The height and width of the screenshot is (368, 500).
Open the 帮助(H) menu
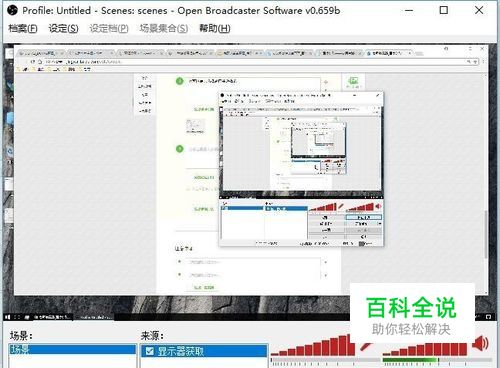pos(215,29)
